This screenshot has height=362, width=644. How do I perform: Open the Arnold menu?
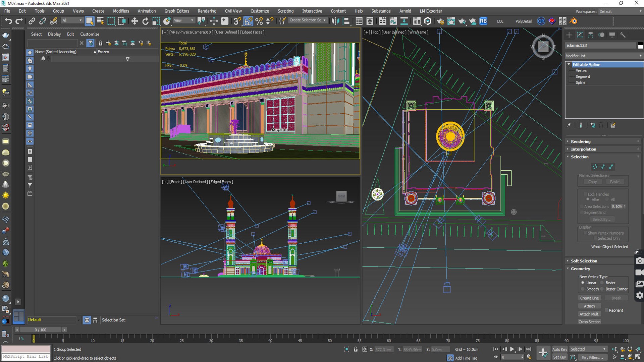(405, 11)
